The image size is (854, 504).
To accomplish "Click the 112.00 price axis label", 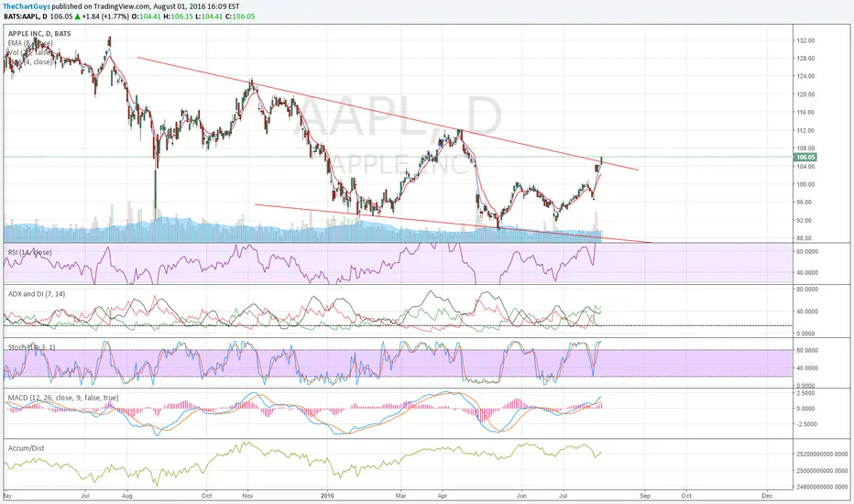I will click(805, 131).
